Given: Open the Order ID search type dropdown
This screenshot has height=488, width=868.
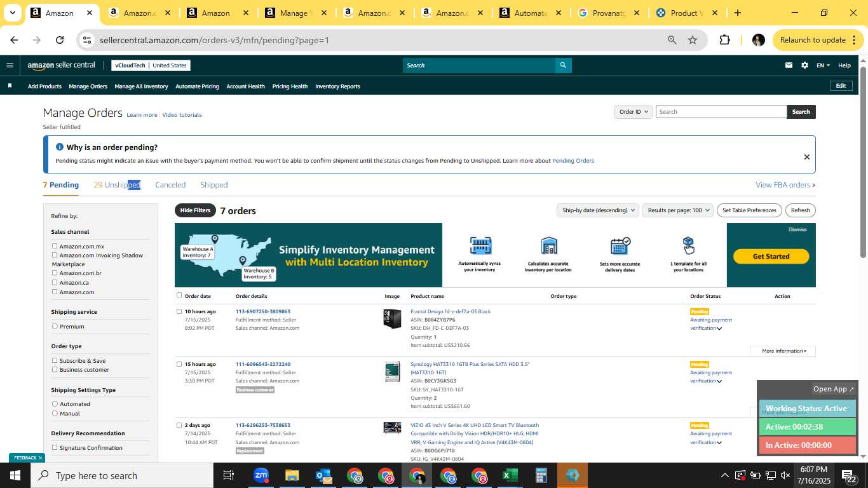Looking at the screenshot, I should point(634,112).
